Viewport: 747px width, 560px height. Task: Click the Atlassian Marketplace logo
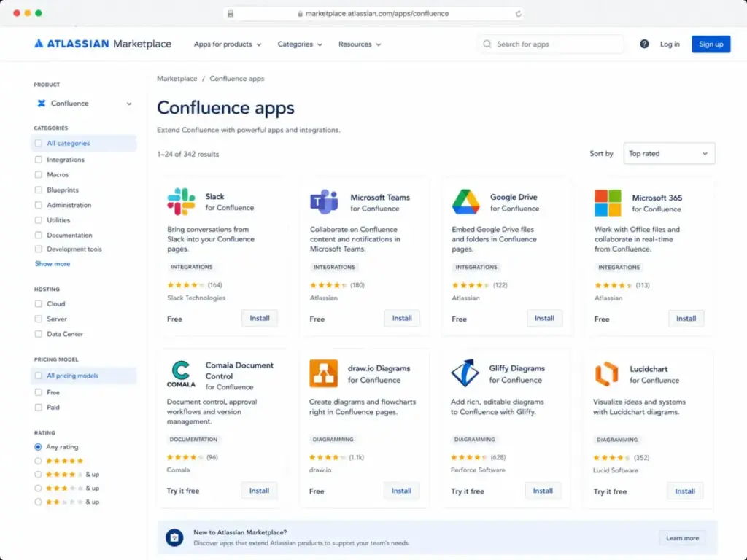tap(102, 44)
